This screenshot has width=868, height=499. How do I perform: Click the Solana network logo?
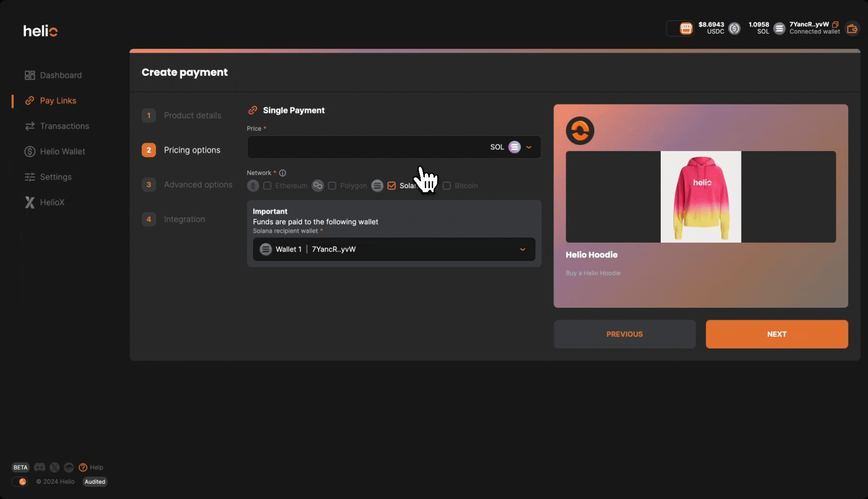click(x=377, y=186)
